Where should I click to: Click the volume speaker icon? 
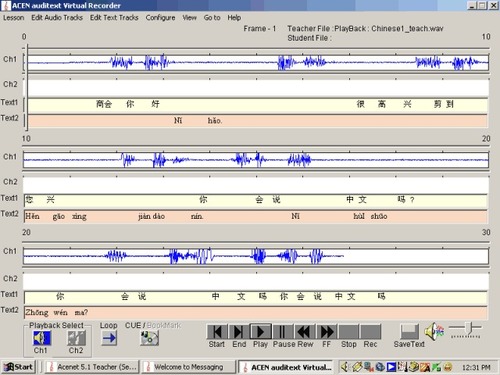(x=434, y=331)
